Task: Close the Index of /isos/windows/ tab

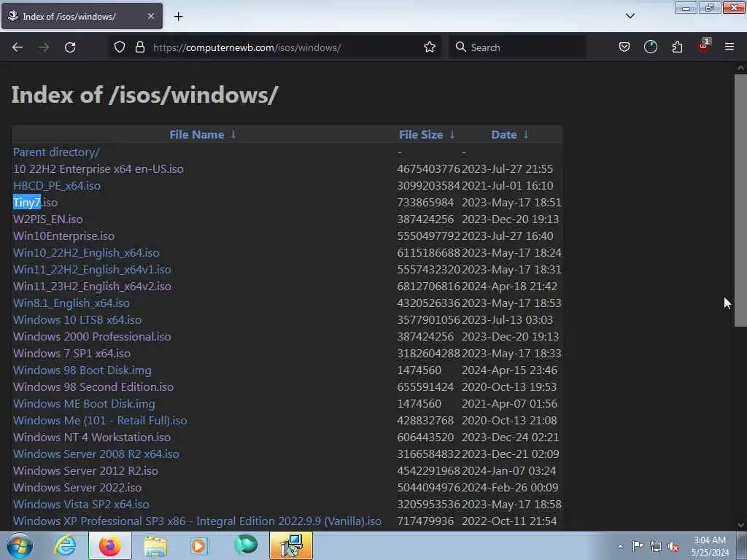Action: (150, 16)
